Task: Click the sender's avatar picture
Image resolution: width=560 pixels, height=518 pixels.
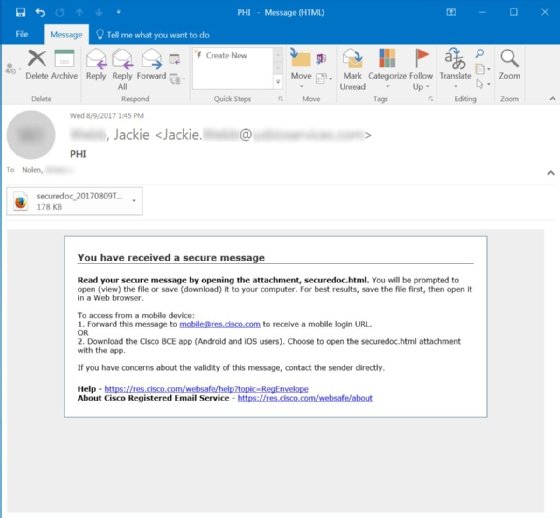Action: tap(31, 135)
